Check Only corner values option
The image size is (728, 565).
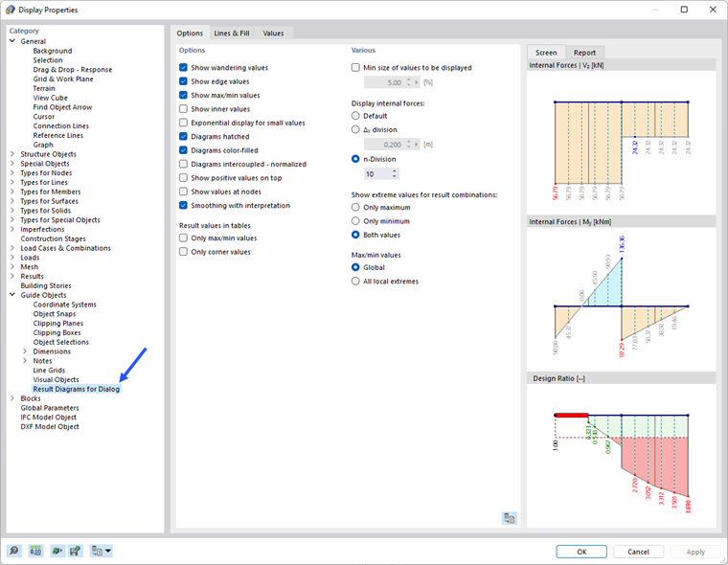[x=183, y=252]
